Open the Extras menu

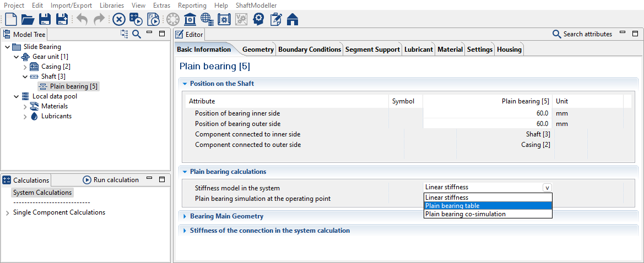(161, 6)
